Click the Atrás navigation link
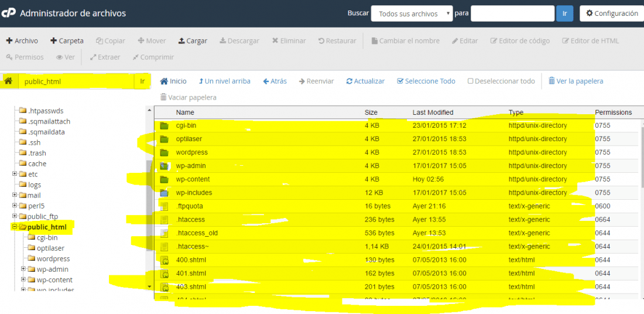This screenshot has height=314, width=644. [x=275, y=81]
